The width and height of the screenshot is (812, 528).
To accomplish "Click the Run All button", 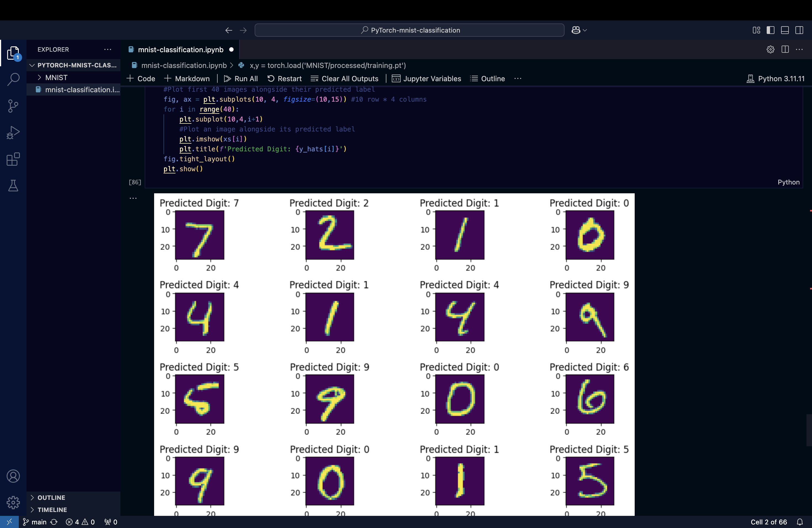I will click(241, 78).
